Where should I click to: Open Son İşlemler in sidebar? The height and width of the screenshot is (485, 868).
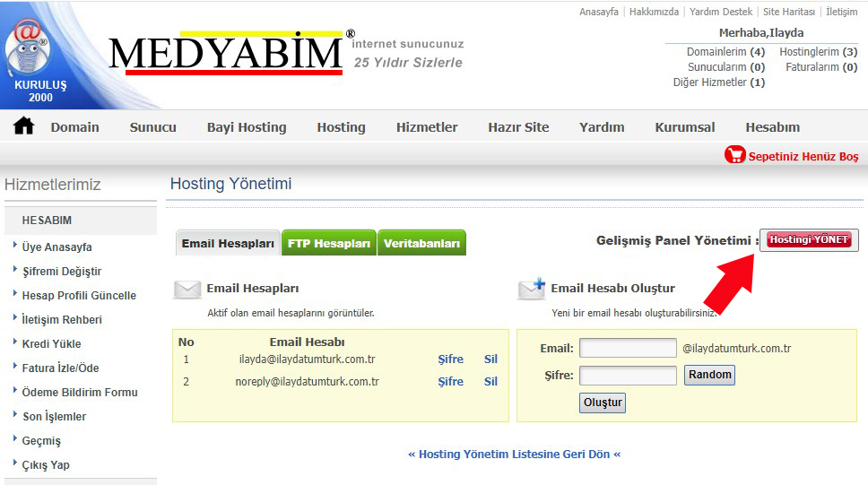point(54,416)
